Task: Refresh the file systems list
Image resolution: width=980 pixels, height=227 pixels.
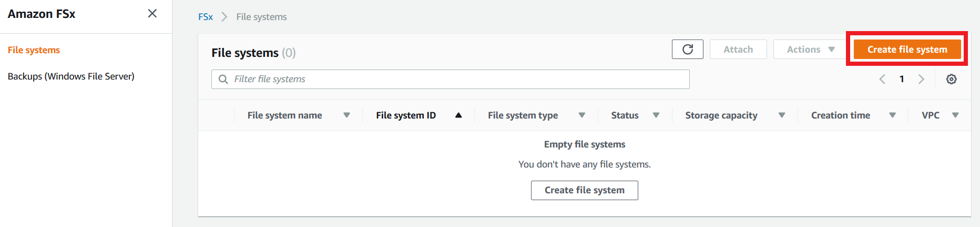Action: [687, 50]
